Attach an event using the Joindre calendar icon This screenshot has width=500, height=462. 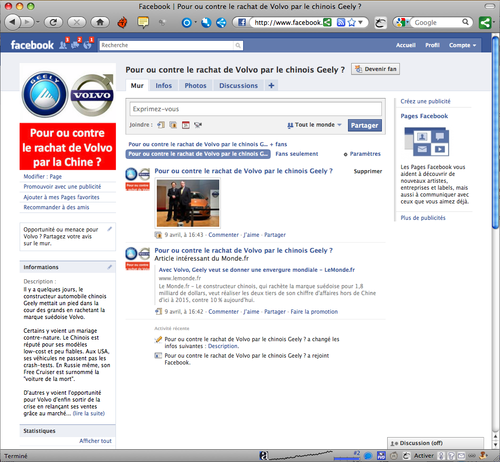coord(186,125)
